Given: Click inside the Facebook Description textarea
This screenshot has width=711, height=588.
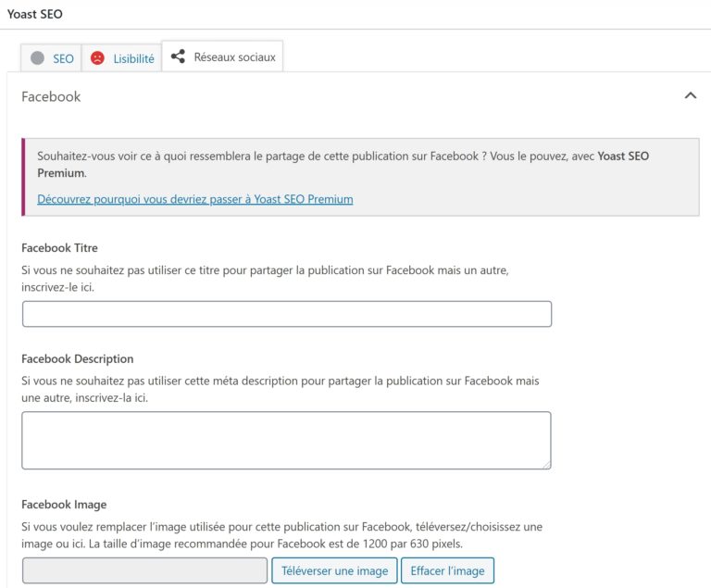Looking at the screenshot, I should click(x=287, y=440).
